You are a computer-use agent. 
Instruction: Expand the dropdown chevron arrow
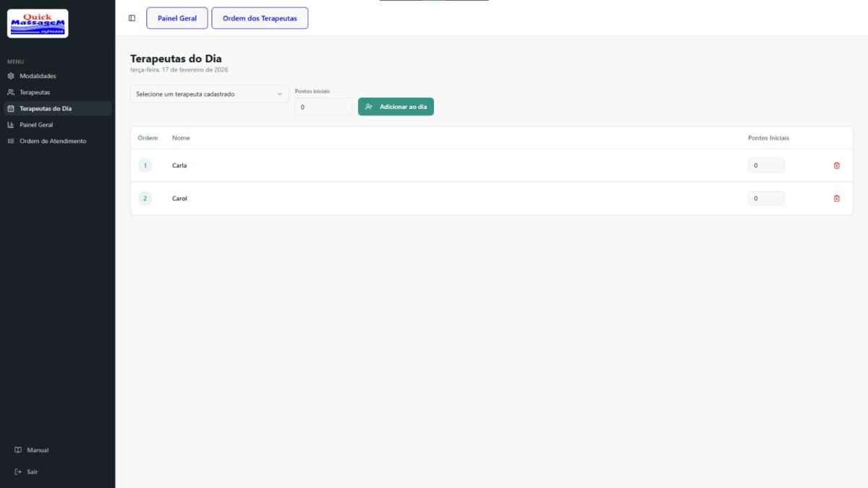pos(280,94)
